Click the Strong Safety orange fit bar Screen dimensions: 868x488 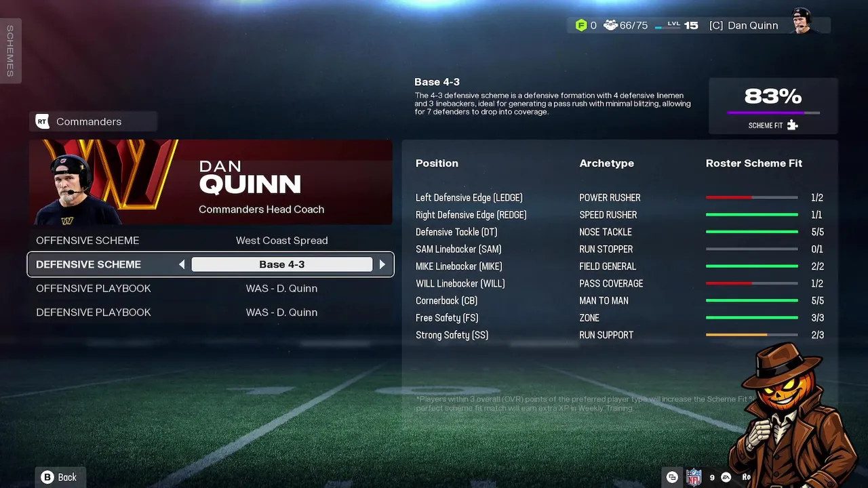(x=751, y=335)
